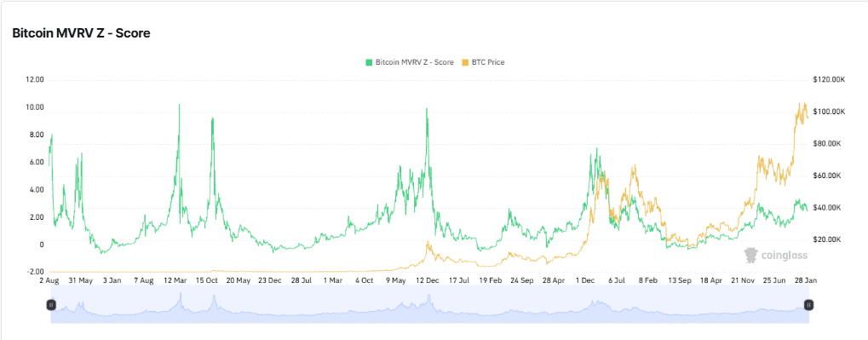Click the 12.00 left axis label
Screen dimensions: 868x340
pos(34,80)
